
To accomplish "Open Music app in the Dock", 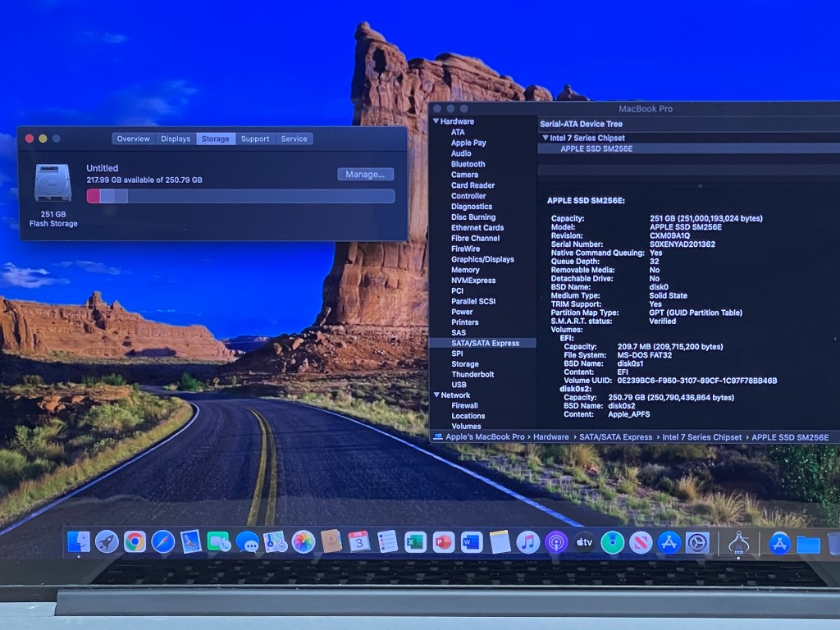I will point(527,541).
